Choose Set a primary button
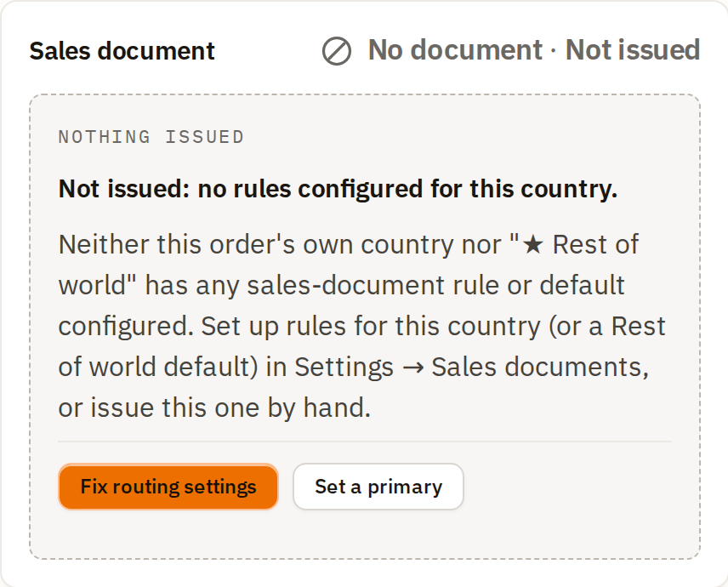This screenshot has width=728, height=587. click(378, 487)
